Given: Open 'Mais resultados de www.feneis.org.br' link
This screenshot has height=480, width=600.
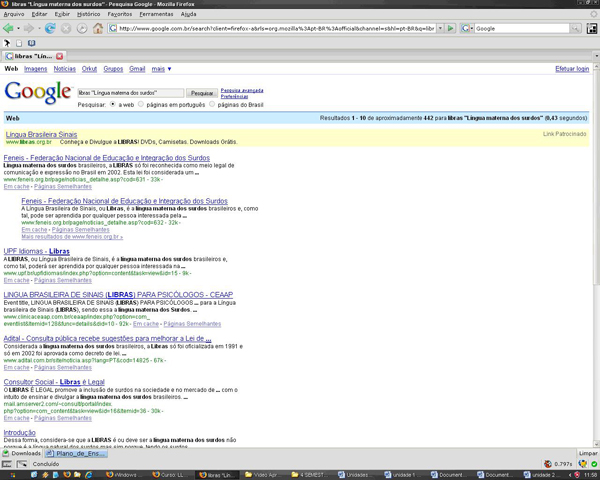Looking at the screenshot, I should 72,237.
